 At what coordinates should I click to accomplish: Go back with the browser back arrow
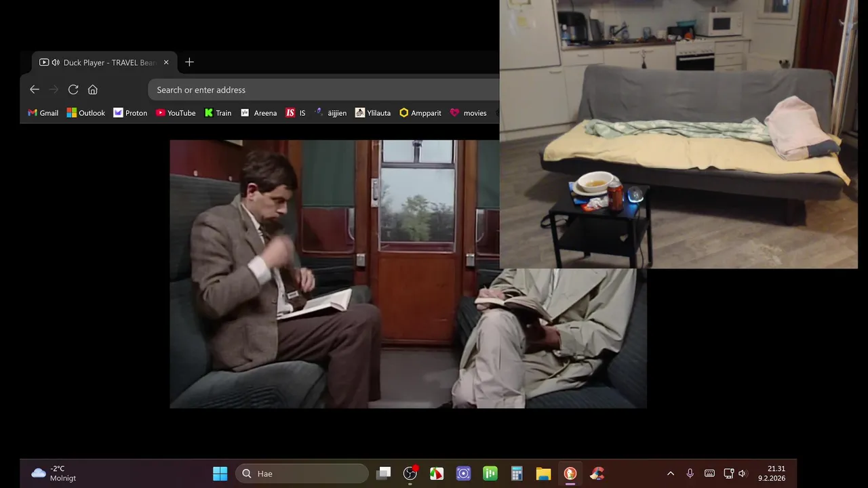click(35, 89)
